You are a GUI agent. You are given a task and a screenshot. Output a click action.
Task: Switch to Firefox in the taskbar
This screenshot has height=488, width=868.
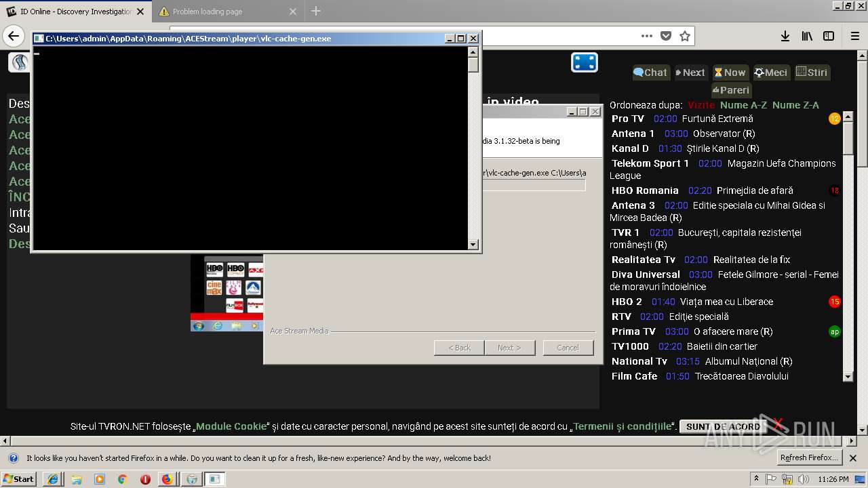pos(167,479)
